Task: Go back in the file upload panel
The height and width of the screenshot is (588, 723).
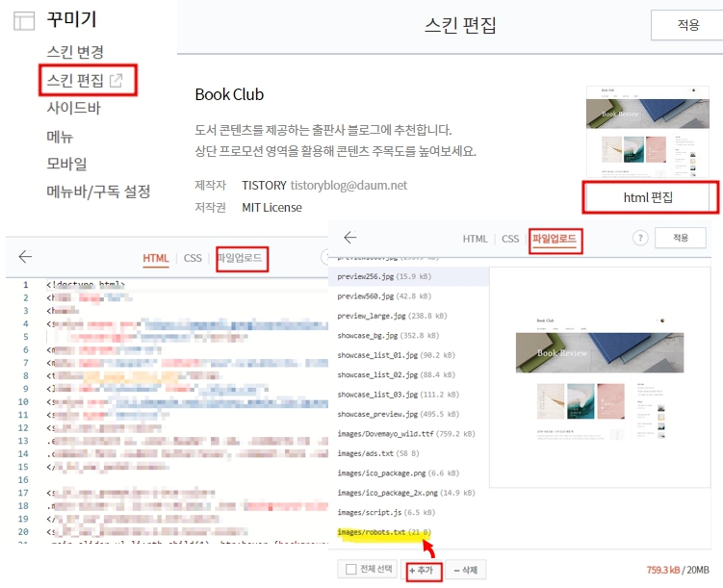Action: (350, 238)
